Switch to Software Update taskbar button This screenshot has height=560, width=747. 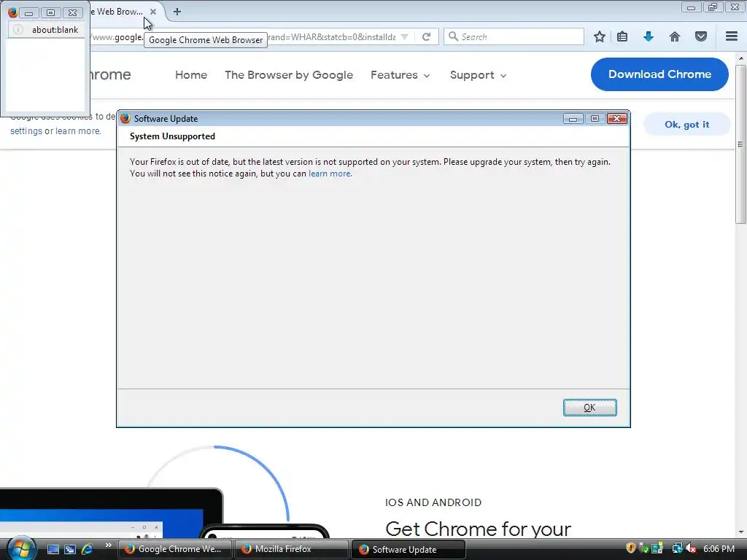[x=408, y=549]
